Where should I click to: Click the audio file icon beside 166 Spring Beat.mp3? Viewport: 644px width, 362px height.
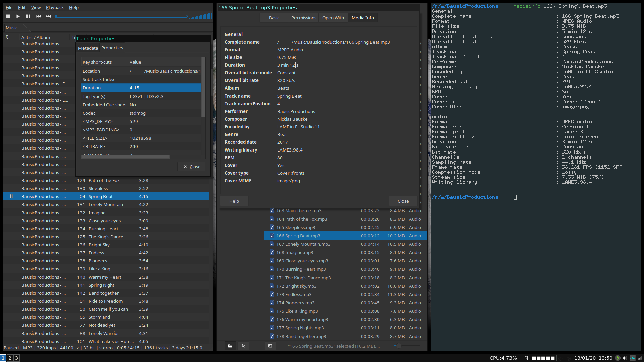click(x=272, y=236)
